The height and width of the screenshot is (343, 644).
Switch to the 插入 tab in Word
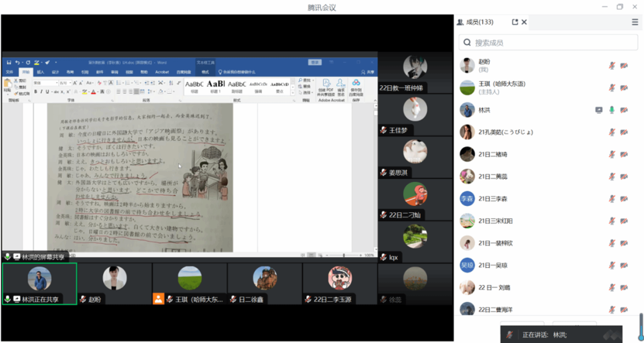tap(41, 72)
